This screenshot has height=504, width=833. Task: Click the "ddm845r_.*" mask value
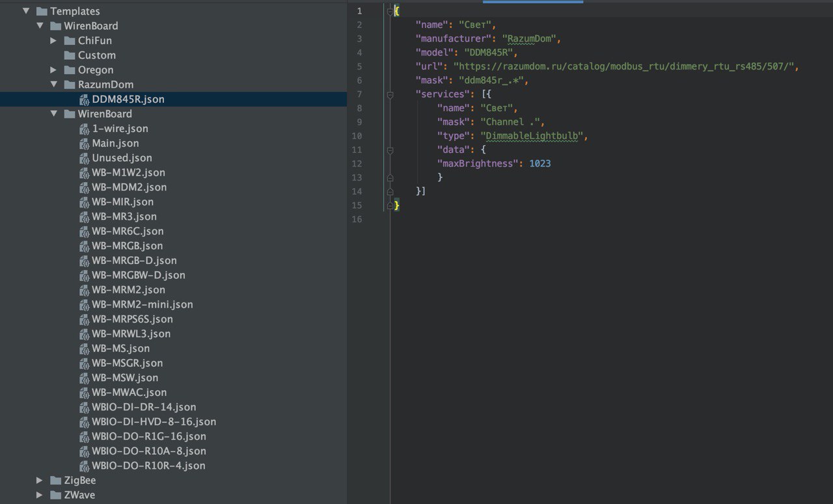pyautogui.click(x=491, y=81)
